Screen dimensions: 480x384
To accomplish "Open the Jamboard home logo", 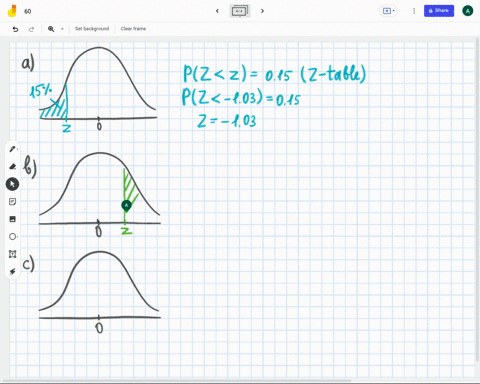I will click(12, 11).
